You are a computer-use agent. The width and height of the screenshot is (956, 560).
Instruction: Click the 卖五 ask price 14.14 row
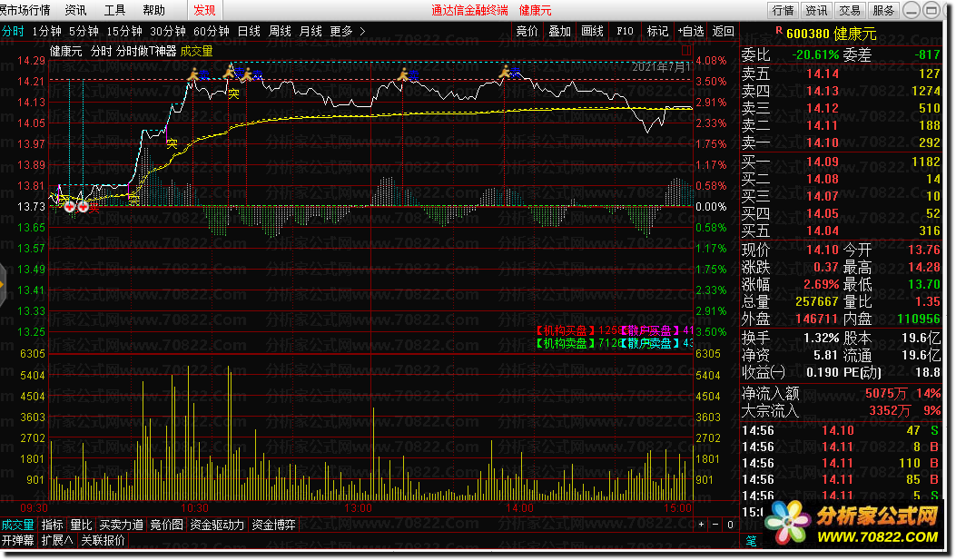841,74
